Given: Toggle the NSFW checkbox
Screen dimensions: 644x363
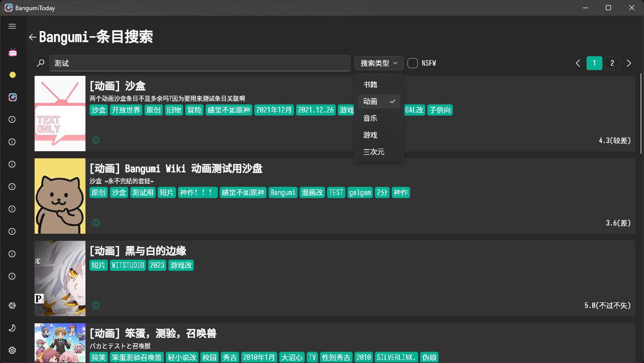Looking at the screenshot, I should coord(413,63).
